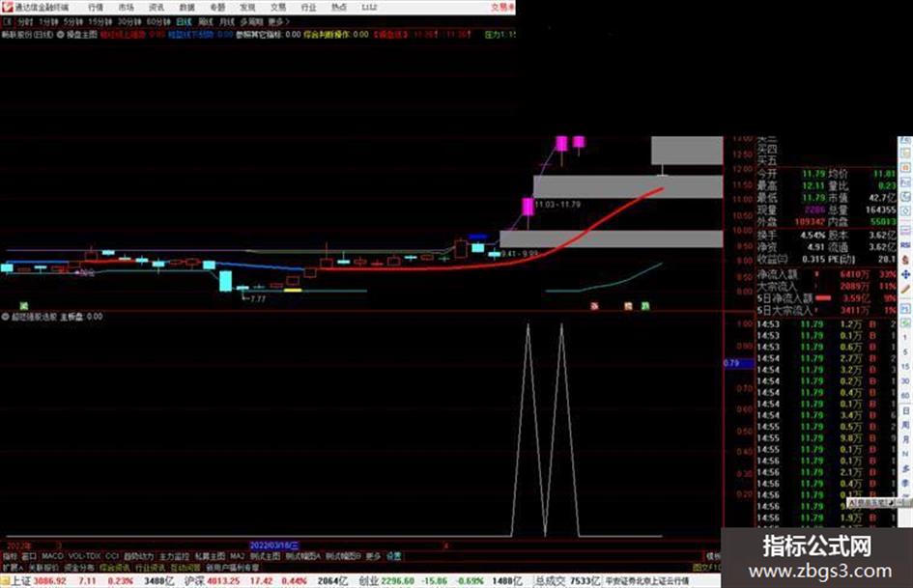Image resolution: width=913 pixels, height=588 pixels.
Task: Open the 综合资讯 tab
Action: (115, 567)
